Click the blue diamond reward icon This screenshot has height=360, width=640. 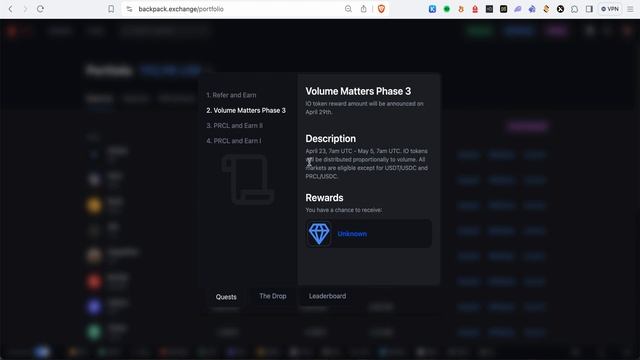(319, 233)
